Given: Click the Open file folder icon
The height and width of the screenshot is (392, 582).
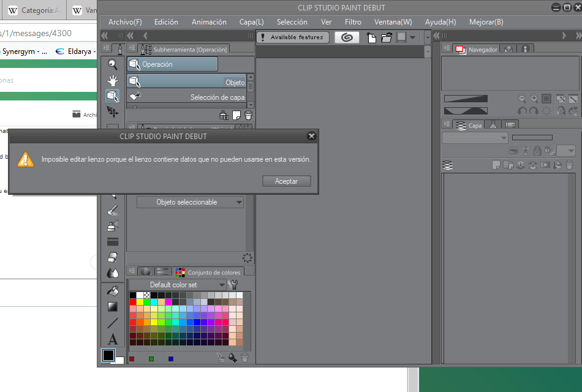Looking at the screenshot, I should coord(387,37).
